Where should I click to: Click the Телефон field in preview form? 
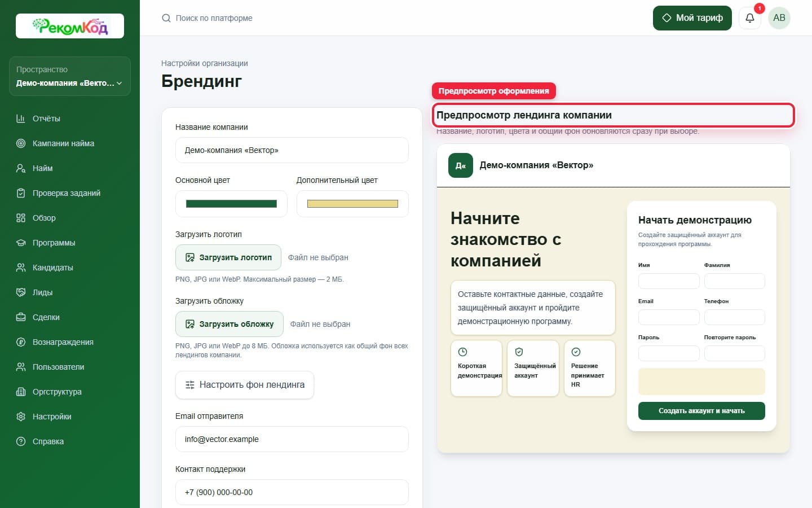(x=735, y=317)
